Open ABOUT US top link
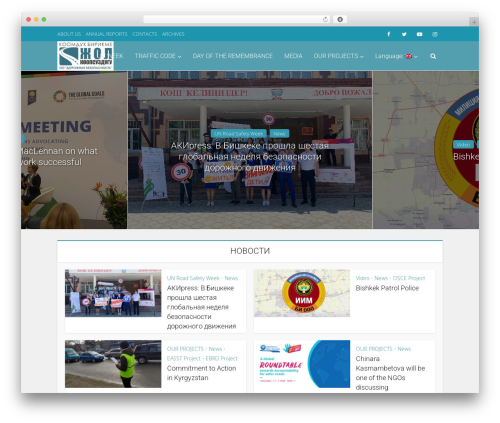 (x=69, y=34)
